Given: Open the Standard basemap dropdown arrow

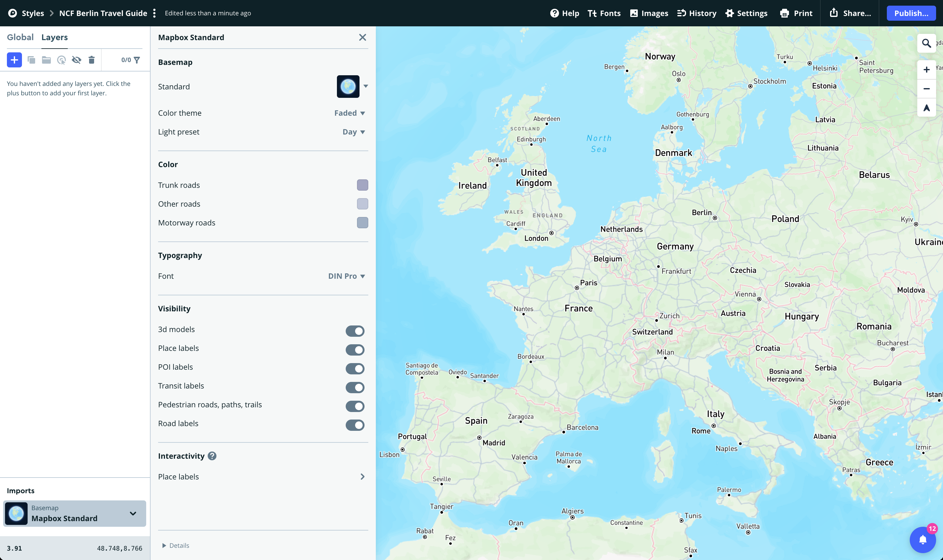Looking at the screenshot, I should click(x=365, y=86).
